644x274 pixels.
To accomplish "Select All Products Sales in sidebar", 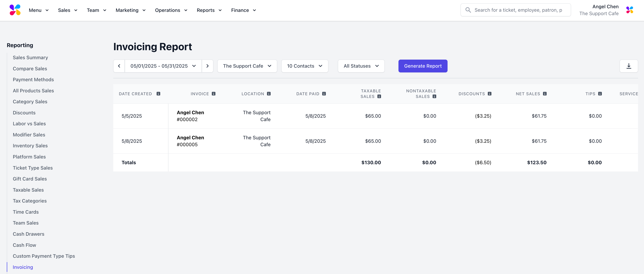I will (33, 91).
